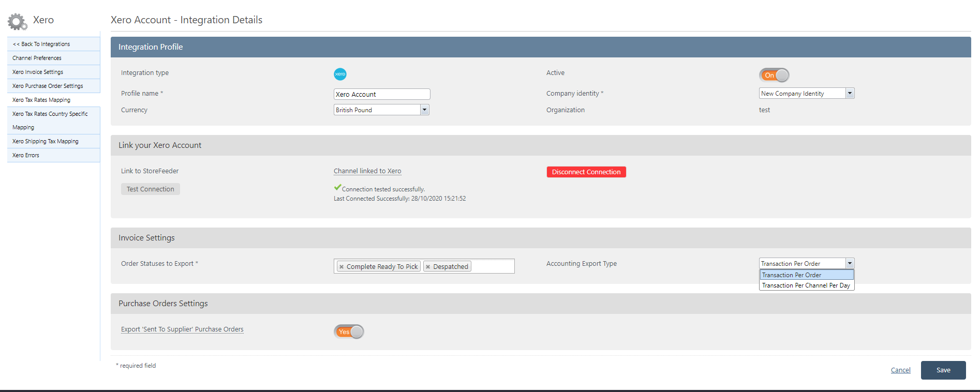Click the Test Connection button
The width and height of the screenshot is (980, 392).
click(151, 189)
